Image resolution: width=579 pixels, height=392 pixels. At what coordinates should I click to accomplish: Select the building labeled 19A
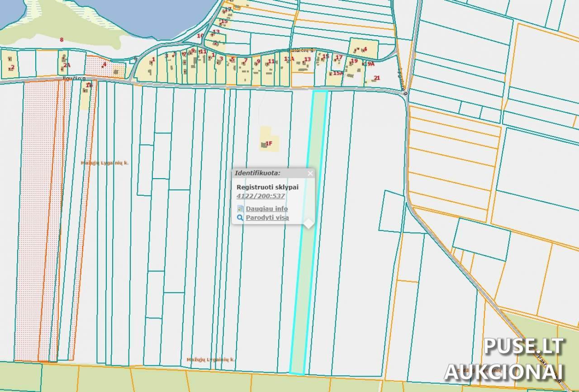(x=370, y=64)
